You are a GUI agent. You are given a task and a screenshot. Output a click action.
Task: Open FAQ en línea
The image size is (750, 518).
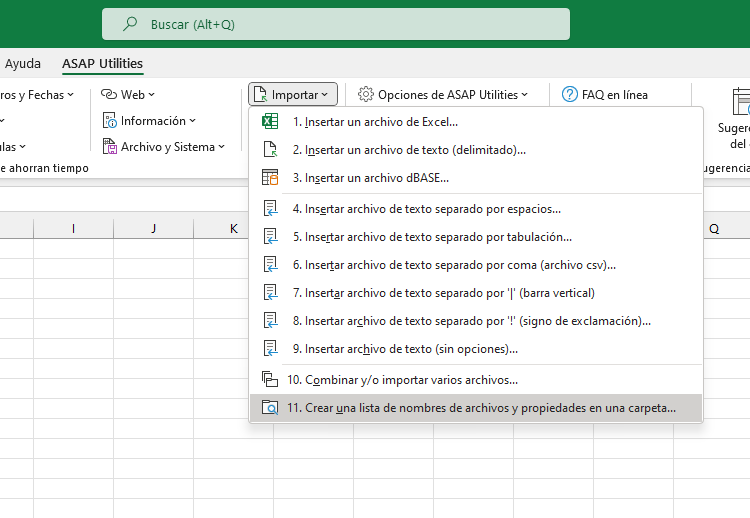(x=605, y=94)
